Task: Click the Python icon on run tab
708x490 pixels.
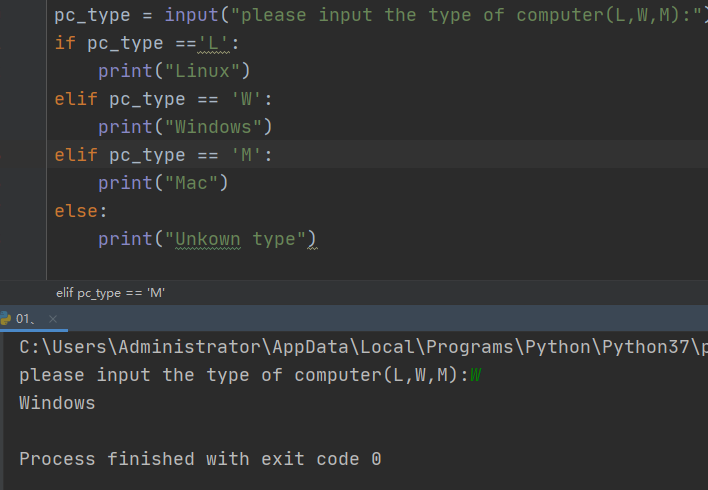Action: [5, 318]
